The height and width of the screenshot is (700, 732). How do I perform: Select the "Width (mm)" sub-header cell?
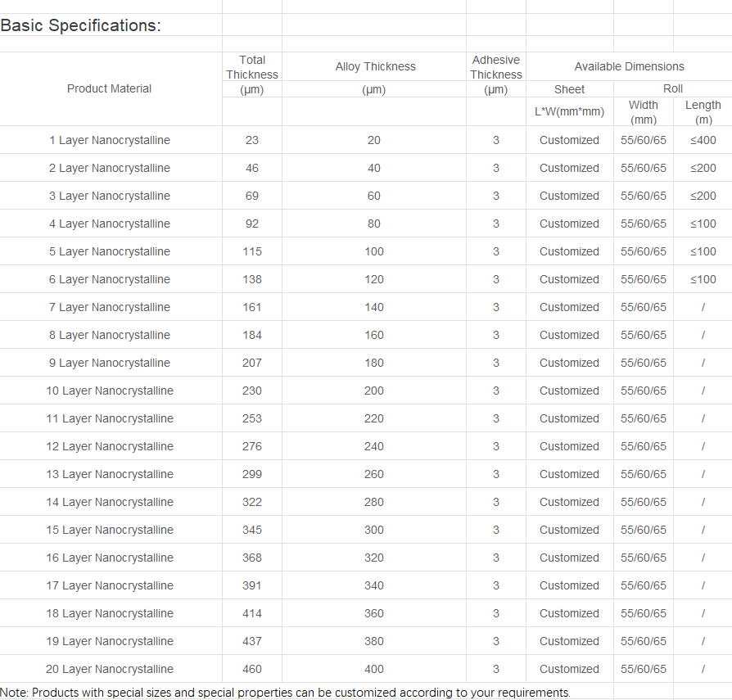(x=643, y=112)
